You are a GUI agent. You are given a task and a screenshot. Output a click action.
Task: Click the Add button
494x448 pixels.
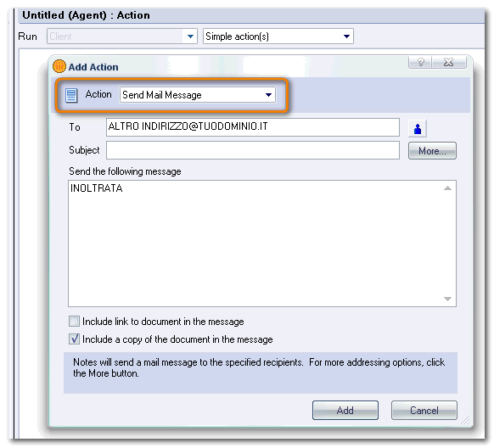click(x=345, y=410)
